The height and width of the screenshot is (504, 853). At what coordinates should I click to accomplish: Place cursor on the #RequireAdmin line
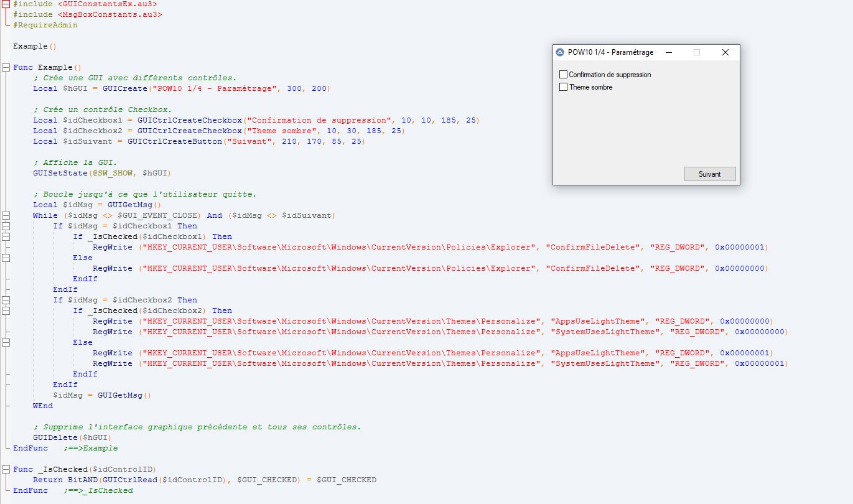pos(45,26)
